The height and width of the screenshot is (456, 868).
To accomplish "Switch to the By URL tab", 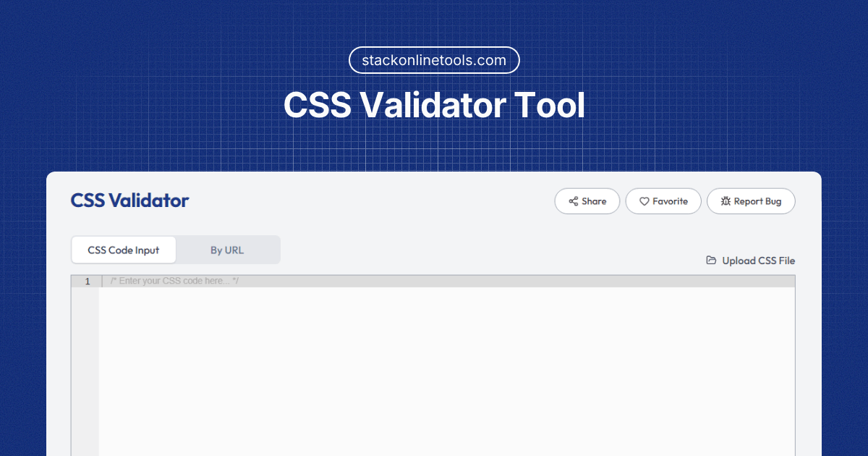I will 226,249.
